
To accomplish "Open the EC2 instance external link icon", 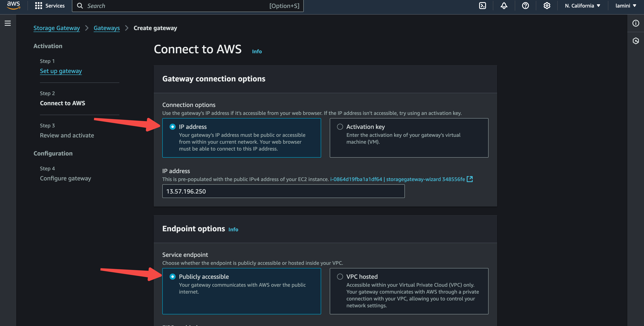I will pyautogui.click(x=469, y=179).
